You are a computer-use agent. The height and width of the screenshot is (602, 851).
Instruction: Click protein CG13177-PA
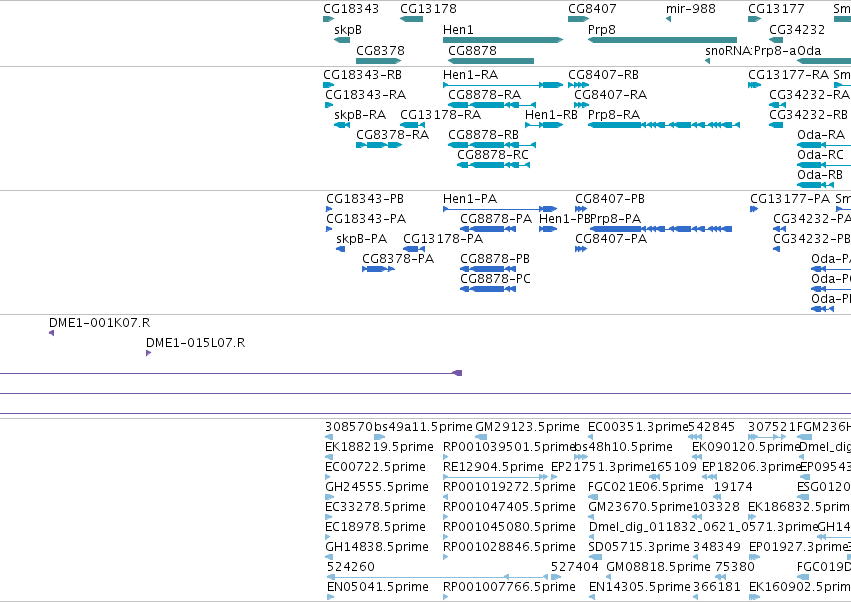(x=754, y=209)
